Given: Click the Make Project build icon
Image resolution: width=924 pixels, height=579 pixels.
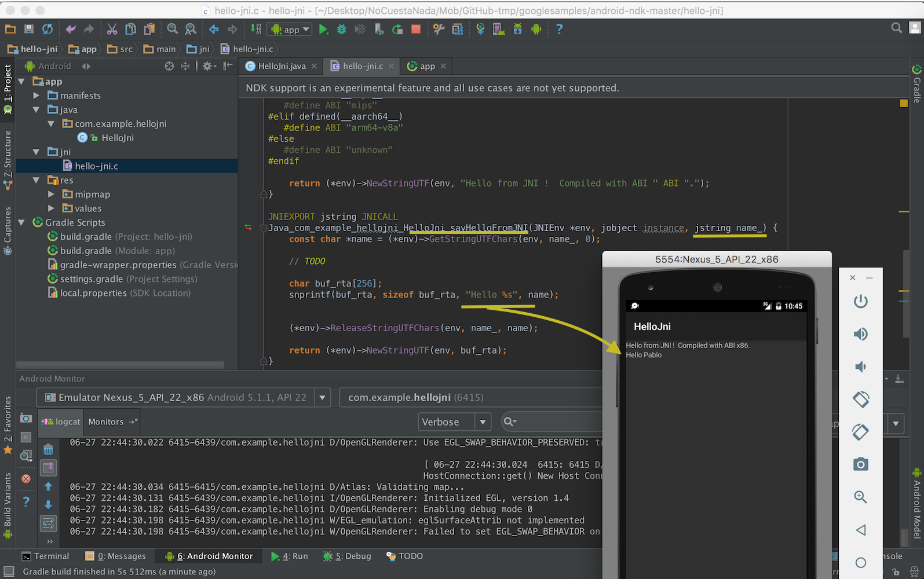Looking at the screenshot, I should tap(256, 29).
